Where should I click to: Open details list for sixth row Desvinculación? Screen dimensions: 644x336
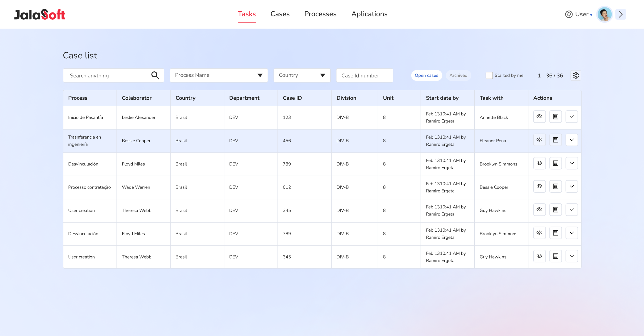coord(556,233)
